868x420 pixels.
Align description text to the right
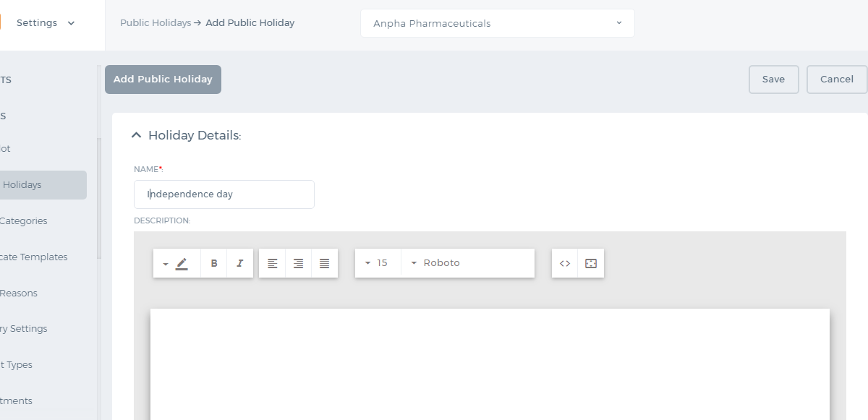coord(299,263)
